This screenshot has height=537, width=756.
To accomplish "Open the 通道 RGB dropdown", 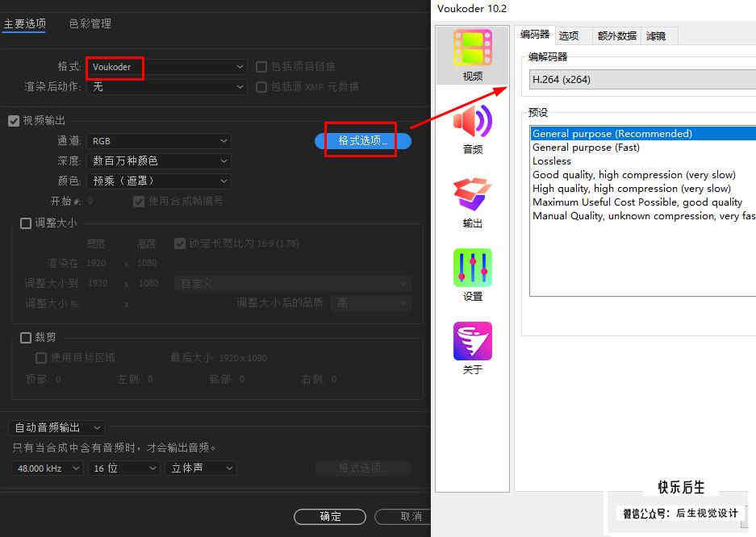I will click(x=159, y=141).
